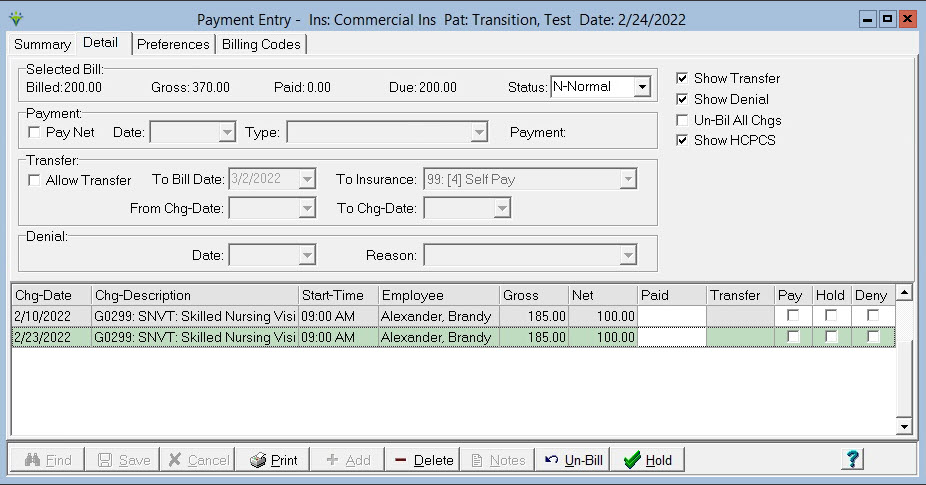The height and width of the screenshot is (485, 926).
Task: Click the Delete button
Action: click(422, 460)
